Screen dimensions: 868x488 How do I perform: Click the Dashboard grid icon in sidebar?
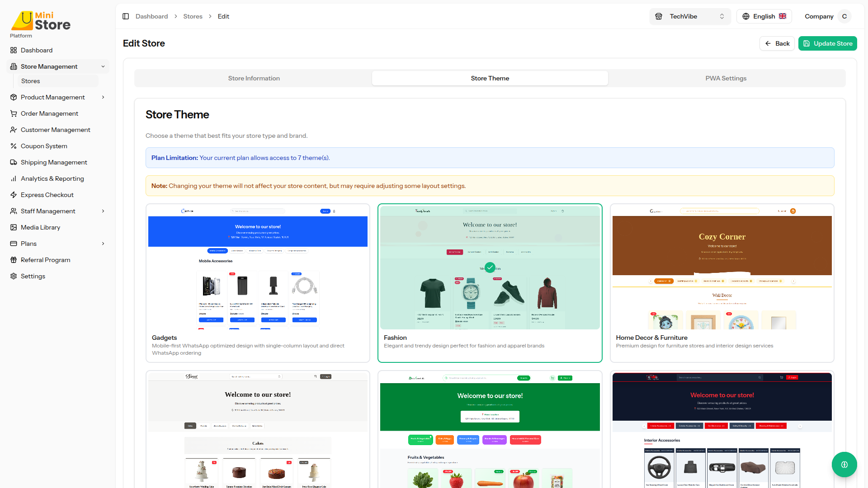tap(14, 50)
